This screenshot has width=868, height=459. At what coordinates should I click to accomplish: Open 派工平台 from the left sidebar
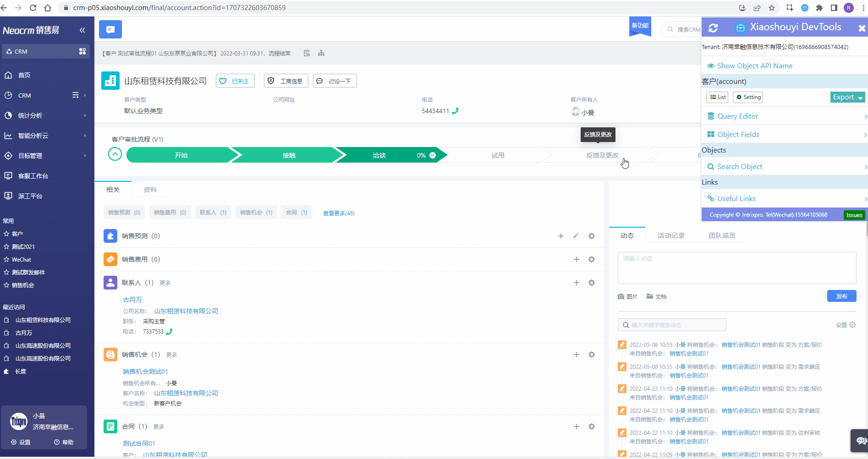coord(30,196)
